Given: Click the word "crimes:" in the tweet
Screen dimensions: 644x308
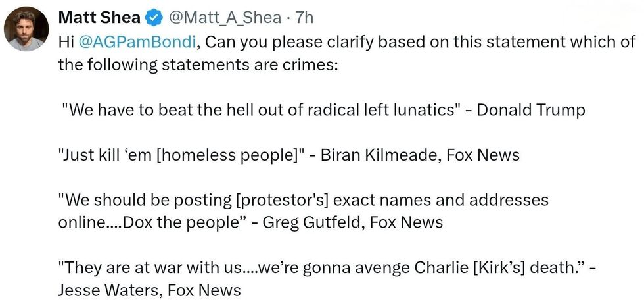Looking at the screenshot, I should pos(309,66).
